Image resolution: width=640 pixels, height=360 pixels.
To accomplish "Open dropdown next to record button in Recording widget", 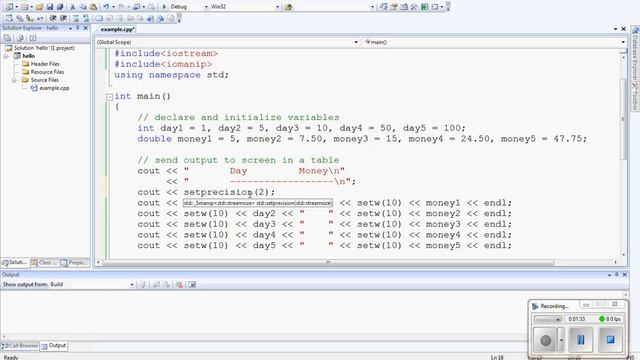I will (x=561, y=340).
